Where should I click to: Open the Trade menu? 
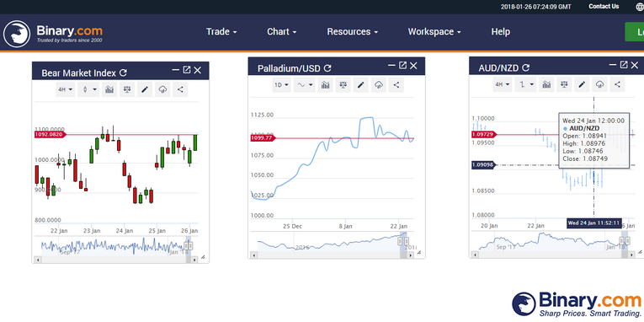point(221,32)
